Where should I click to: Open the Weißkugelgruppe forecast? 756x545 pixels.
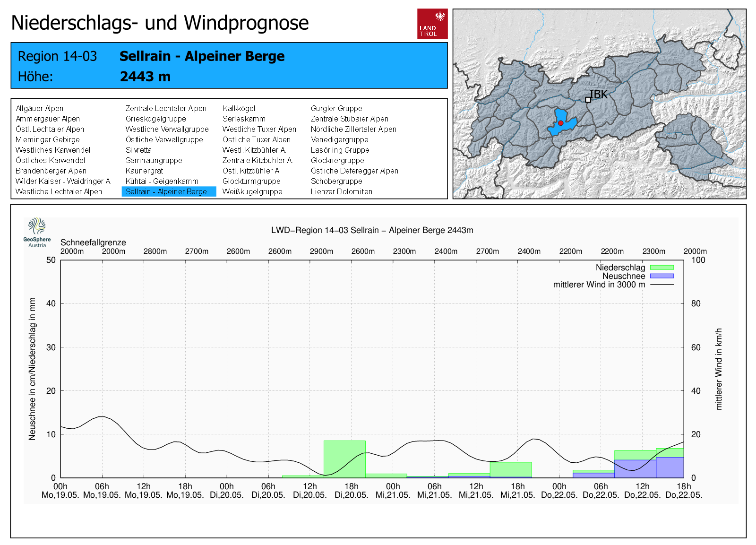pos(252,192)
